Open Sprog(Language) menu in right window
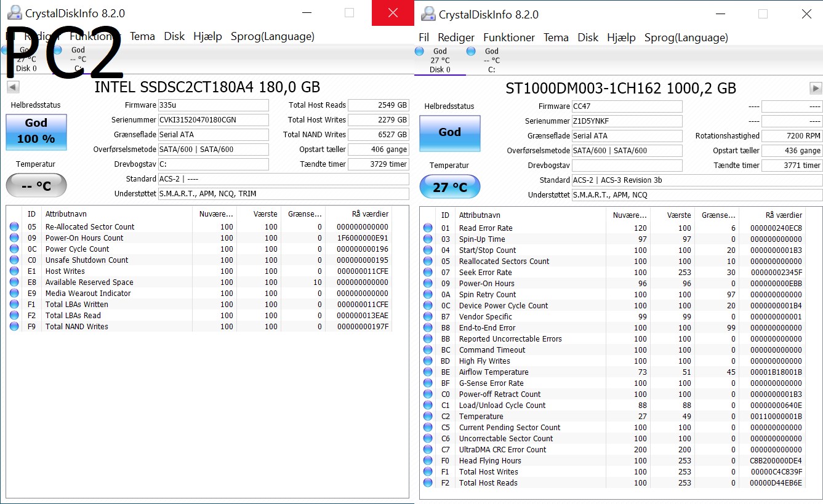The width and height of the screenshot is (823, 504). [686, 38]
